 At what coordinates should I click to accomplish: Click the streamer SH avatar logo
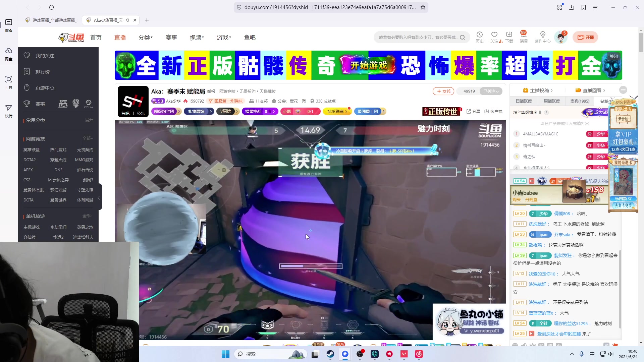(133, 101)
